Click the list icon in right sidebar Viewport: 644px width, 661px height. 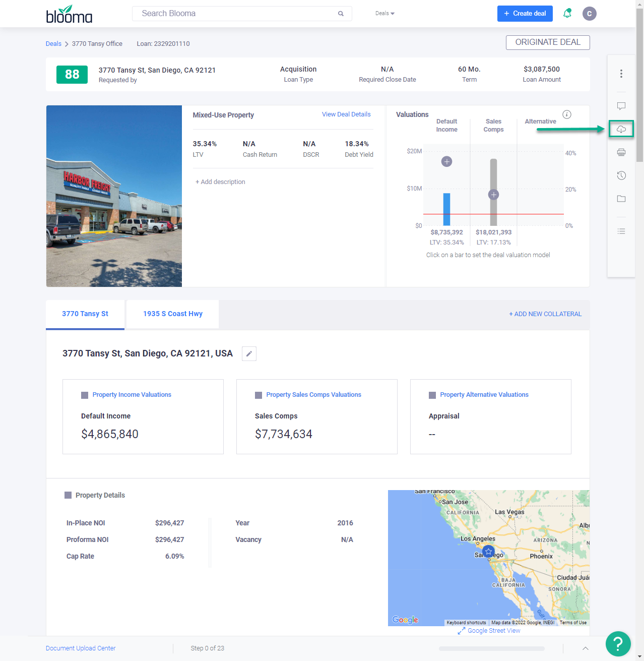[x=621, y=231]
